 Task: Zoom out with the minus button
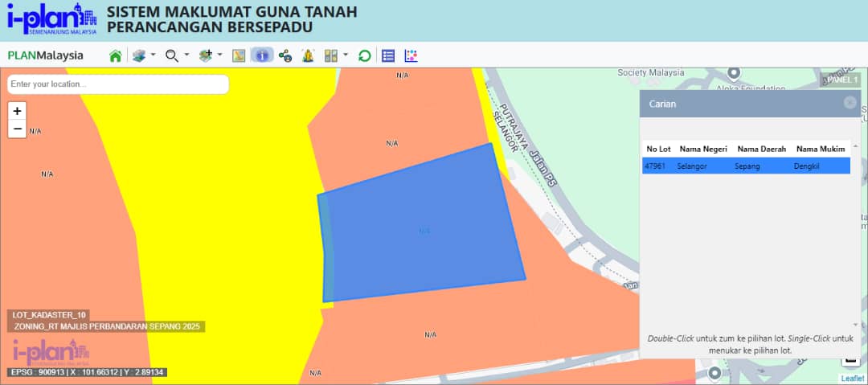(x=18, y=129)
